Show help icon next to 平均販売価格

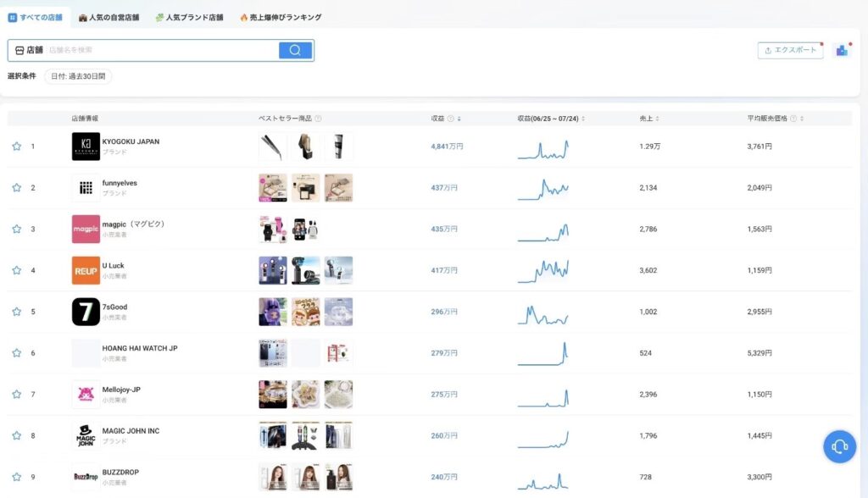click(x=793, y=119)
